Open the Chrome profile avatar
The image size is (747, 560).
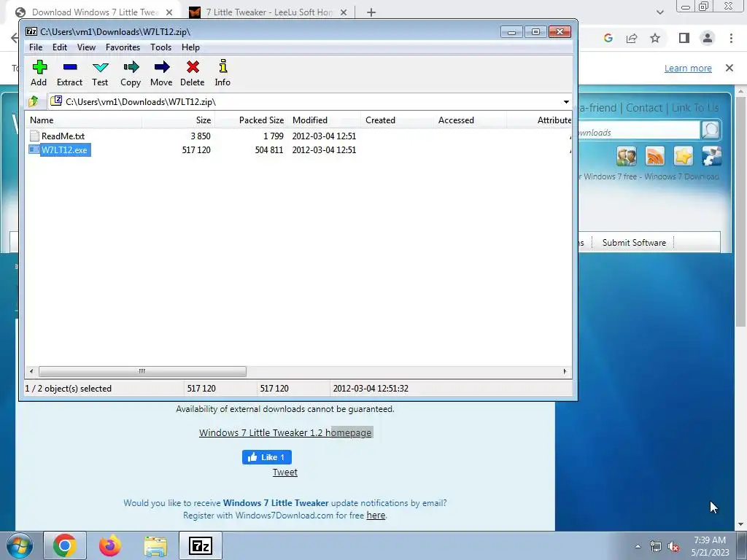[708, 38]
